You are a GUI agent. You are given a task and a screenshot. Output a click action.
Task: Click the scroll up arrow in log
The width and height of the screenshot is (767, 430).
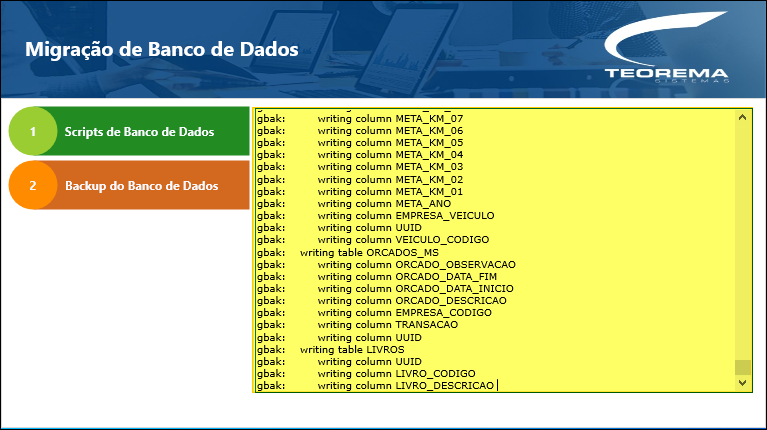point(743,117)
